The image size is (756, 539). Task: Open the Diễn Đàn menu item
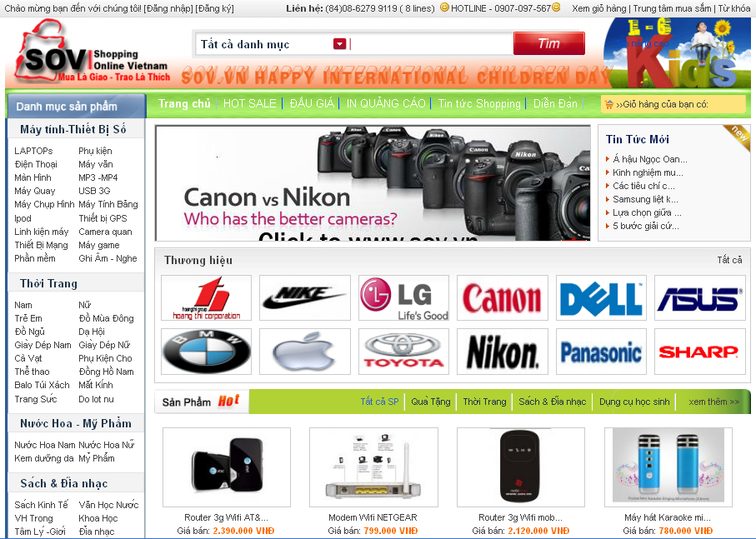(555, 104)
